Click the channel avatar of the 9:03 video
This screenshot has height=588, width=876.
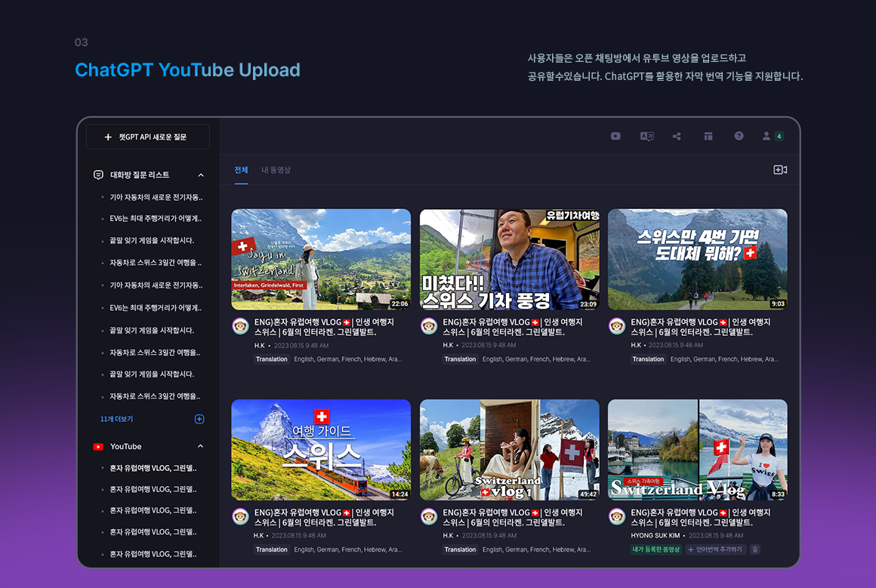click(617, 326)
